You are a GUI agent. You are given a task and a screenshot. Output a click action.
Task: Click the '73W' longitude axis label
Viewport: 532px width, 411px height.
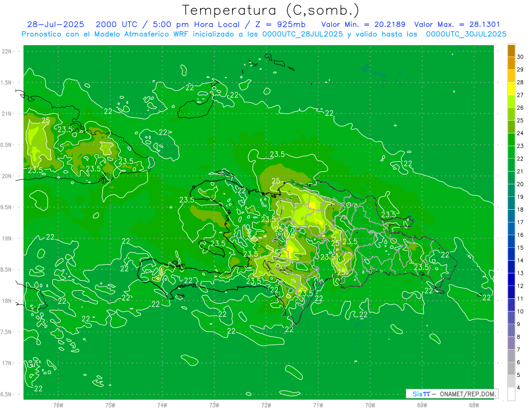coord(214,405)
